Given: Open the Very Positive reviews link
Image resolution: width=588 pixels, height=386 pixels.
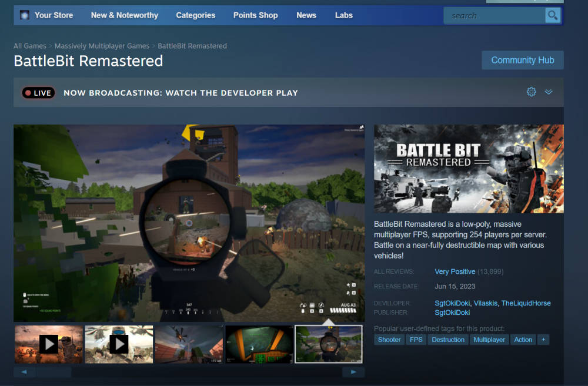Looking at the screenshot, I should [455, 271].
